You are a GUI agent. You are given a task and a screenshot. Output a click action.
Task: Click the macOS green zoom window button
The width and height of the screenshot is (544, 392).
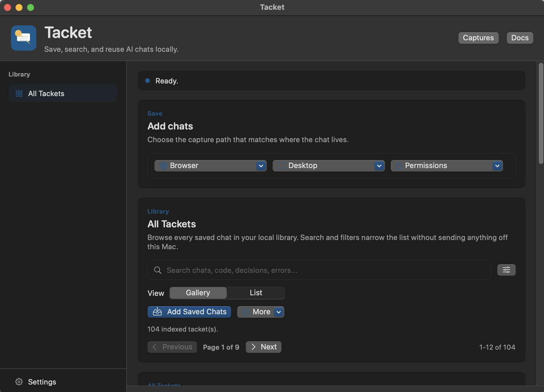click(31, 7)
